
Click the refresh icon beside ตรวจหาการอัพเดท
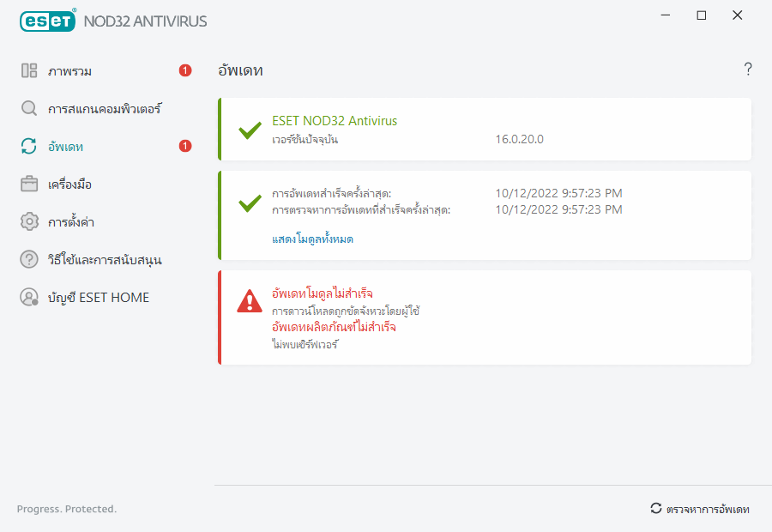pyautogui.click(x=654, y=508)
